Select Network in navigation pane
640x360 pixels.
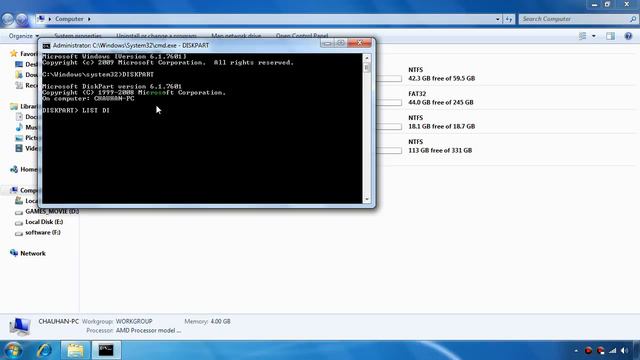[x=33, y=253]
